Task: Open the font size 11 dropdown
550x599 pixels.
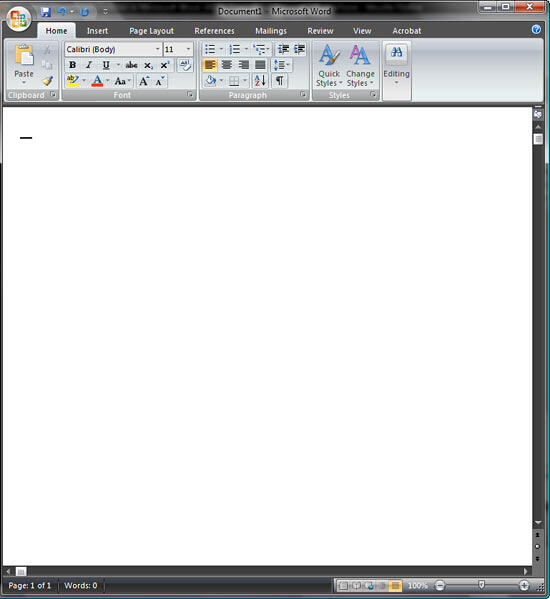Action: coord(188,49)
